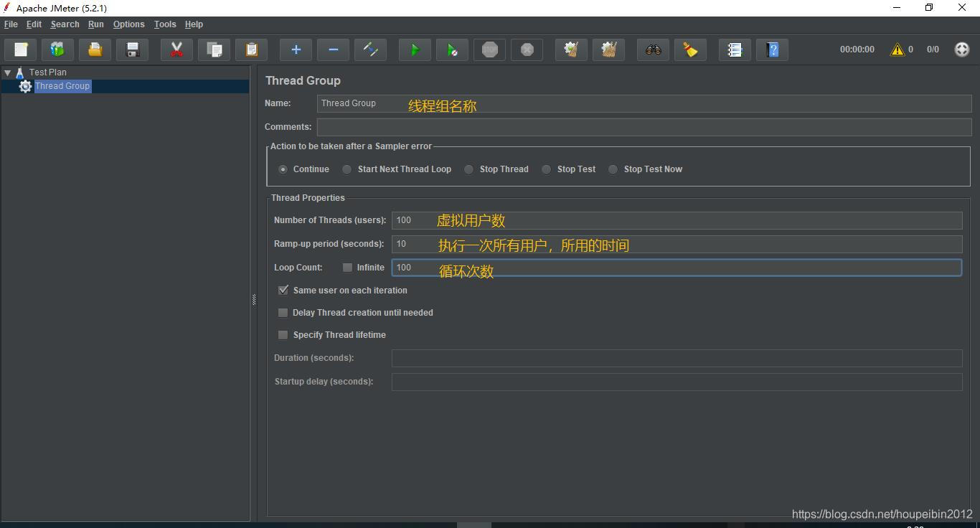Select the Start Next Thread Loop radio button
980x528 pixels.
347,169
